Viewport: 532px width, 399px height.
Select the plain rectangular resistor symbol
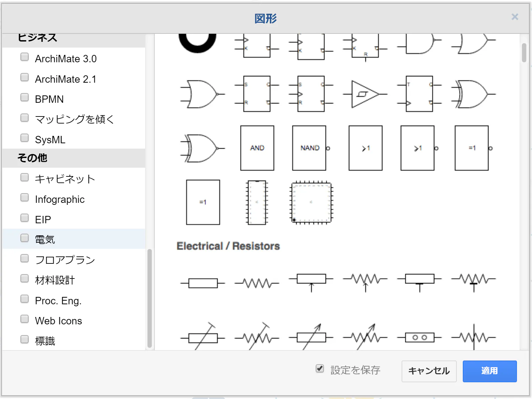click(203, 283)
